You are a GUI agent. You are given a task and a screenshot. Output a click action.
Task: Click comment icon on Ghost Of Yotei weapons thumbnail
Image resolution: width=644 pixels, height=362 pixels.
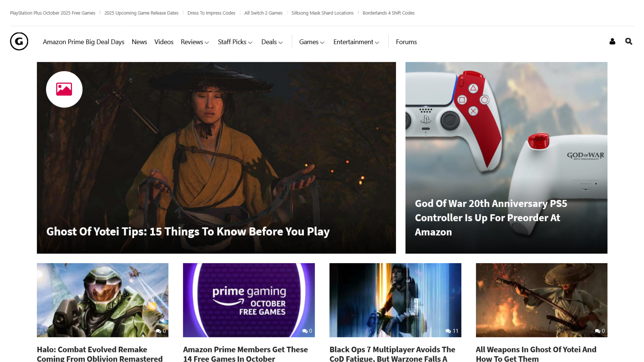tap(598, 331)
